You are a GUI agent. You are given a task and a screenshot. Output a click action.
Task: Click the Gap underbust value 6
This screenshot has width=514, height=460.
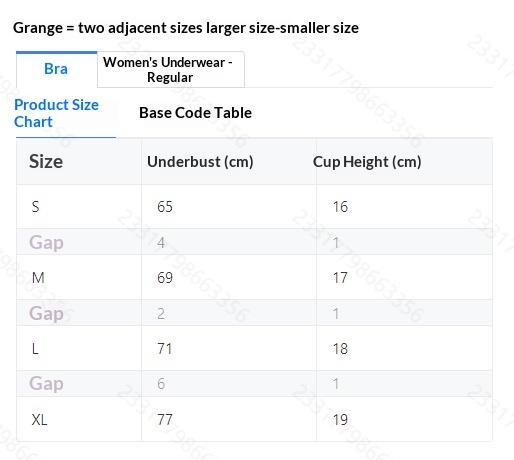point(161,384)
